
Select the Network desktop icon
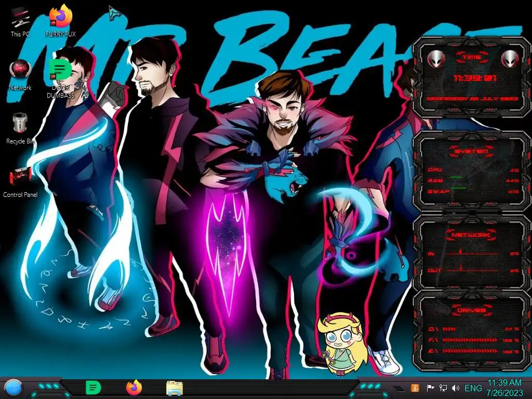click(20, 75)
